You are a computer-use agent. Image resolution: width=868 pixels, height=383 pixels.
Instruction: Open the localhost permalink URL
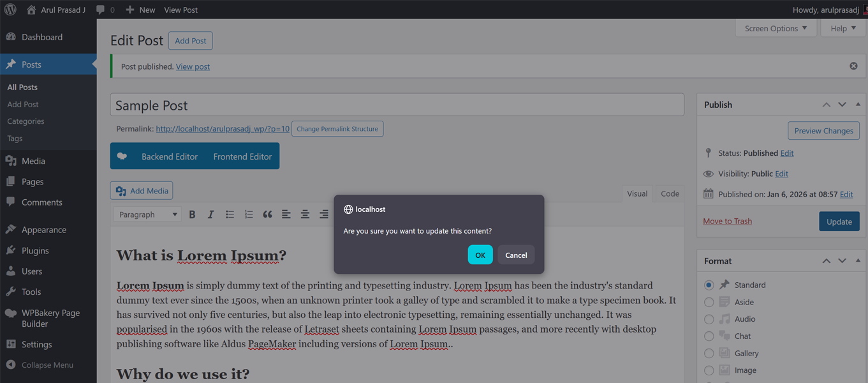point(223,129)
